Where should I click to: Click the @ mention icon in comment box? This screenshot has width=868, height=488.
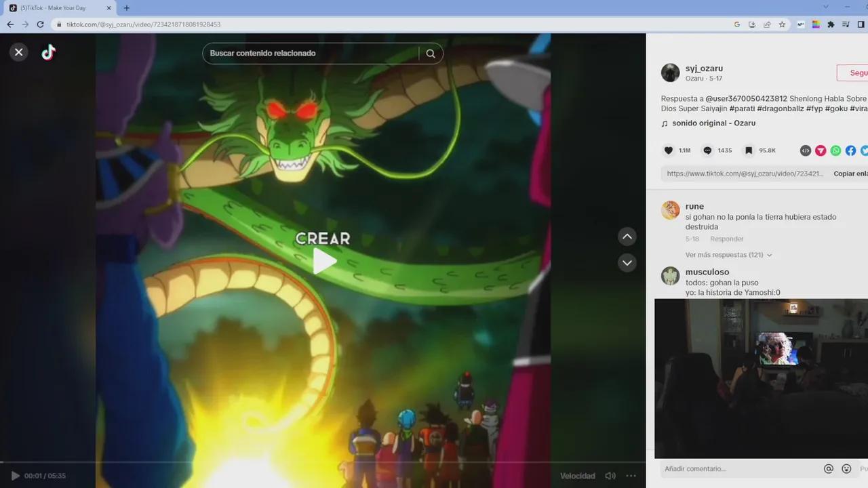pyautogui.click(x=828, y=468)
